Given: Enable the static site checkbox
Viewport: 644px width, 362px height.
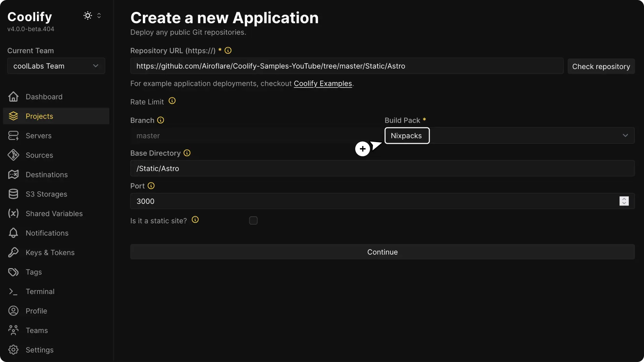Looking at the screenshot, I should pyautogui.click(x=253, y=220).
